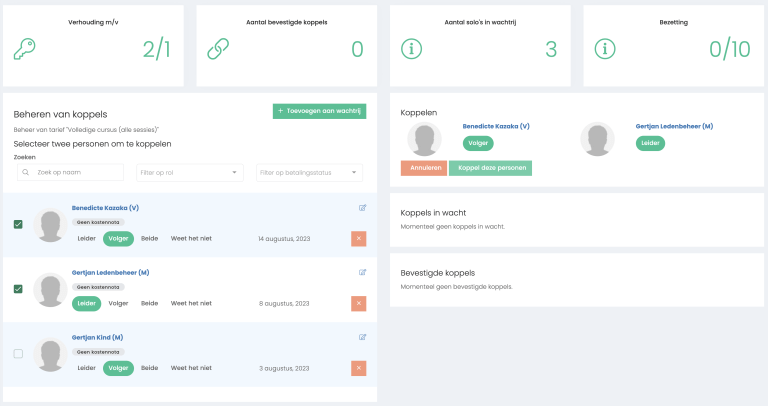Click the edit icon for Gertjan Ledenbeheer
This screenshot has height=406, width=768.
pos(362,272)
